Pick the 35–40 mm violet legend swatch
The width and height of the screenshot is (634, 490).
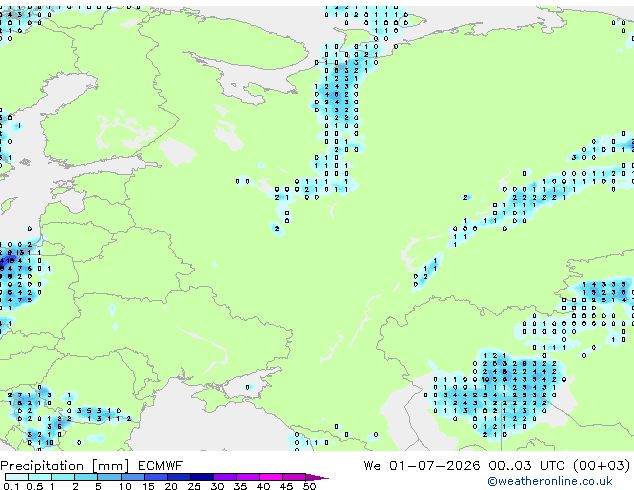click(248, 477)
